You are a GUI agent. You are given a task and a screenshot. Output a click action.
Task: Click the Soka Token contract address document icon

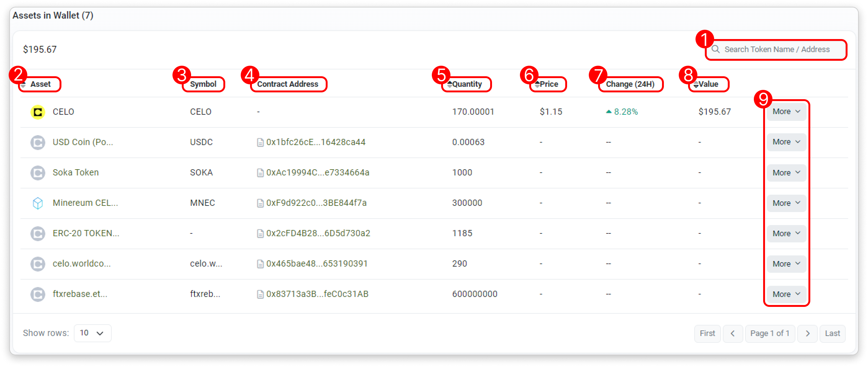[260, 173]
